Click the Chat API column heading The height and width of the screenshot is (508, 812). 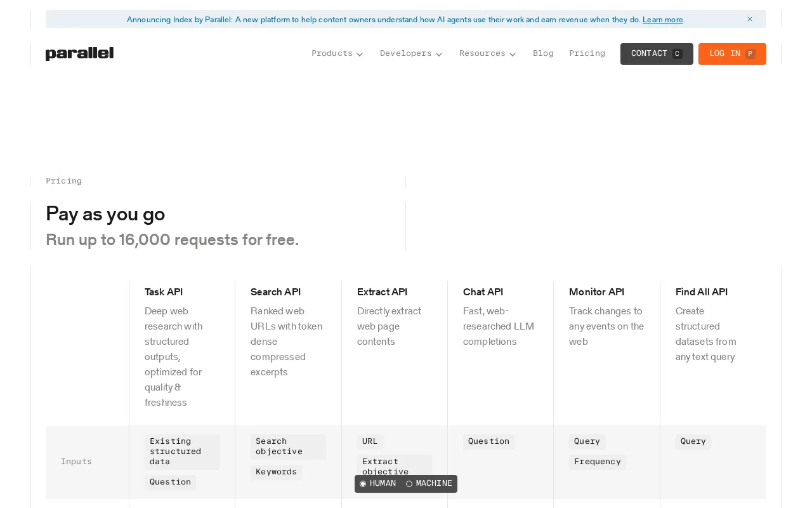tap(483, 292)
